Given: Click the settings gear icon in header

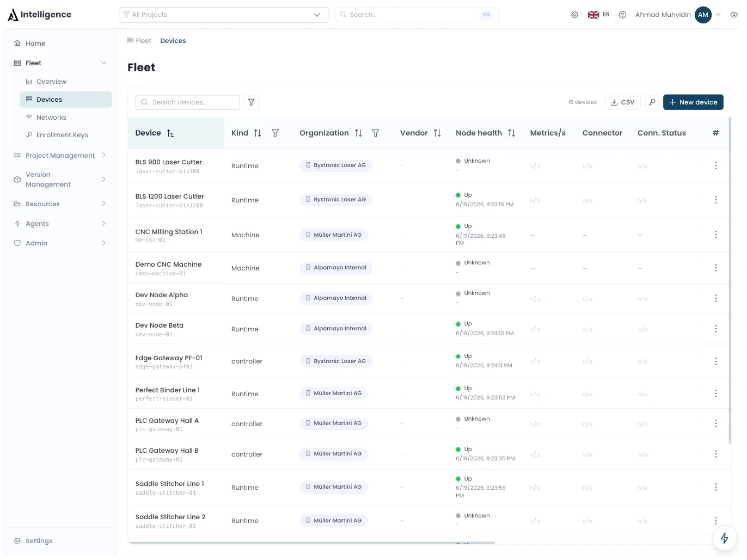Looking at the screenshot, I should pos(574,15).
